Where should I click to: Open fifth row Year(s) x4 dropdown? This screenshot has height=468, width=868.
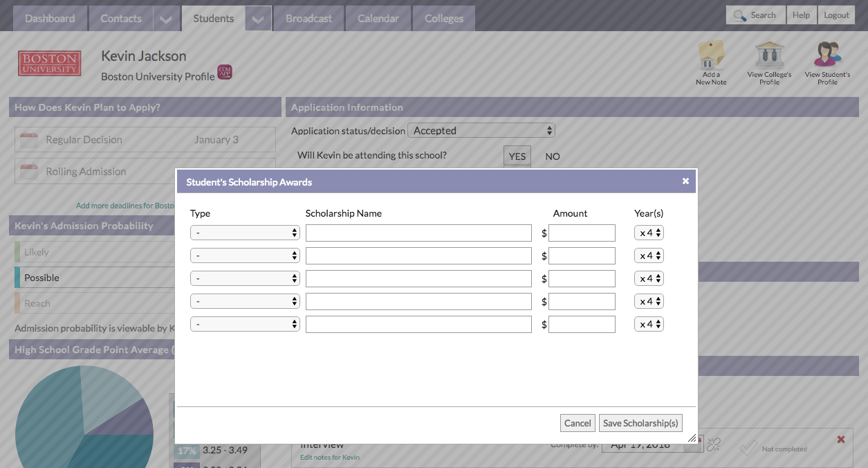(649, 324)
